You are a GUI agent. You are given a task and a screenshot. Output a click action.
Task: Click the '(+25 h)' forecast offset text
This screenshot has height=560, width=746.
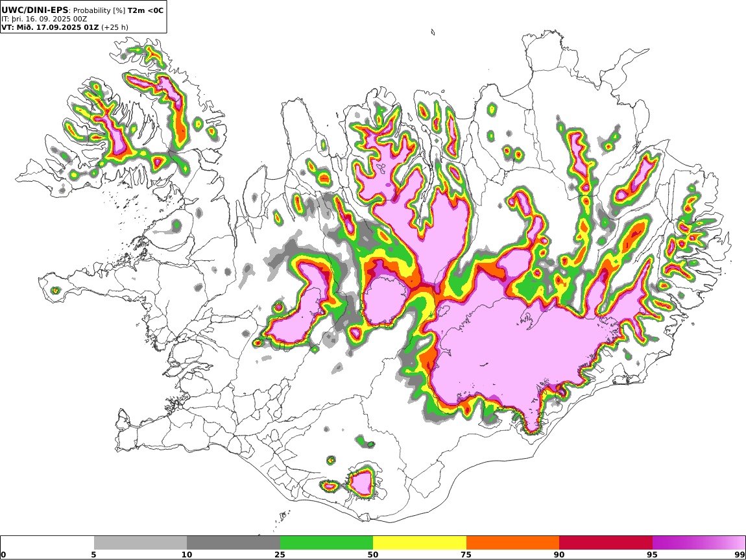[115, 27]
